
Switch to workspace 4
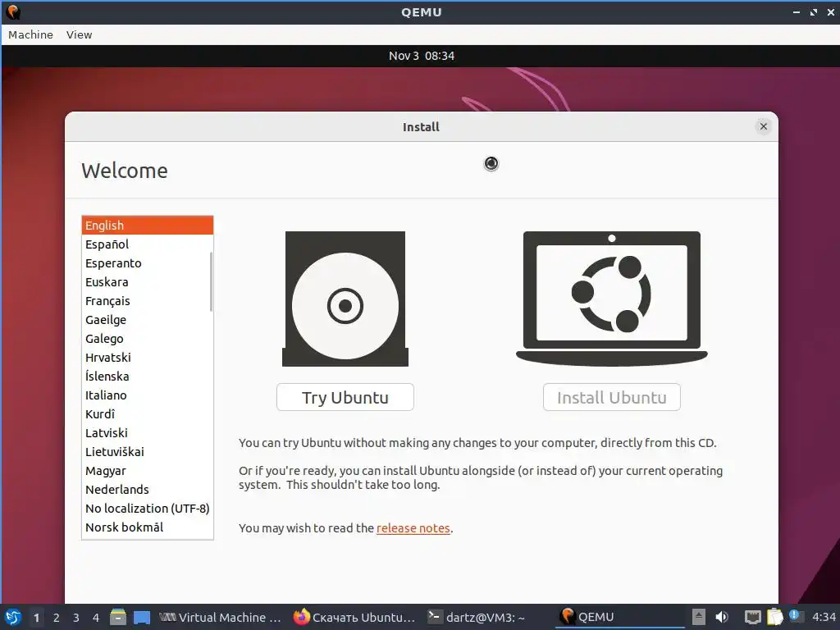coord(96,618)
